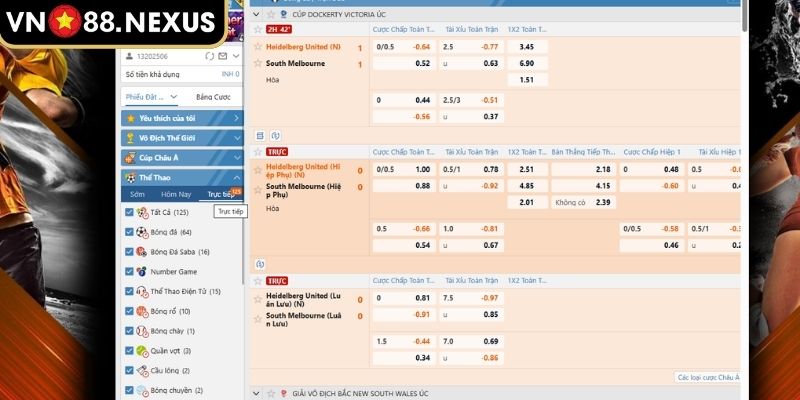Favorite the Cúp Dockerty Victoria Úc league star

pyautogui.click(x=271, y=14)
